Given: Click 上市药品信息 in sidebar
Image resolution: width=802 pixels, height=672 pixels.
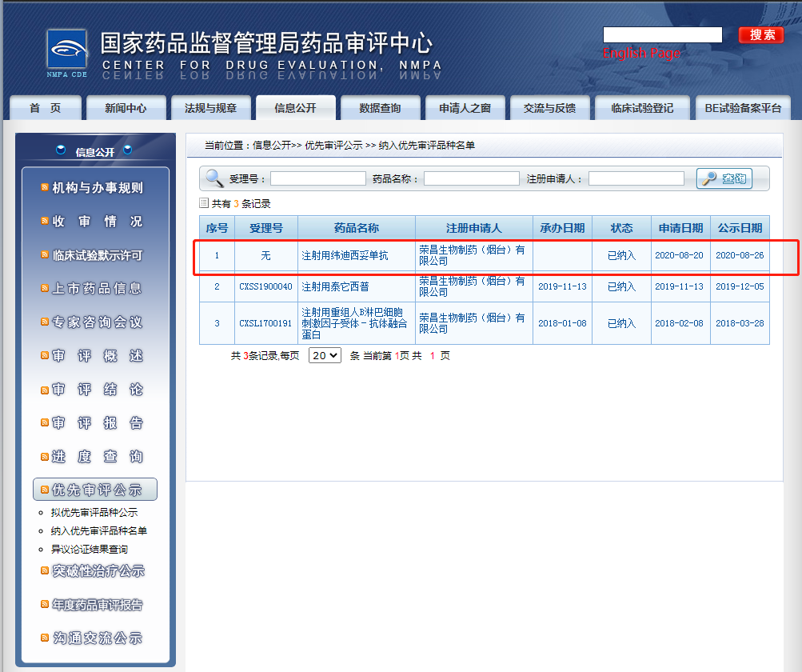Looking at the screenshot, I should (x=98, y=289).
